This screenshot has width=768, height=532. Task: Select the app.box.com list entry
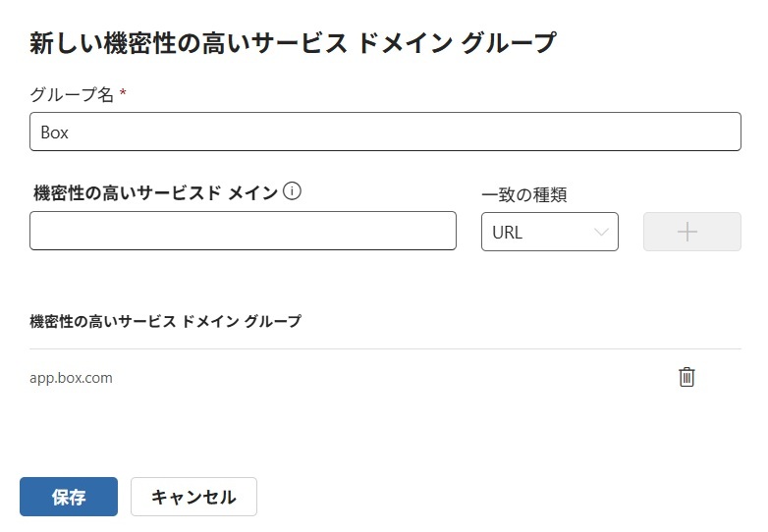click(x=72, y=377)
